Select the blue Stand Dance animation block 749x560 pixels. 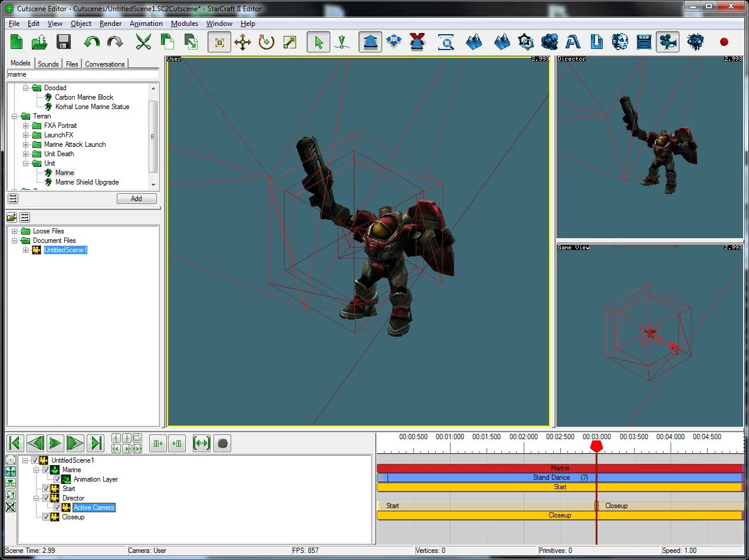point(560,477)
